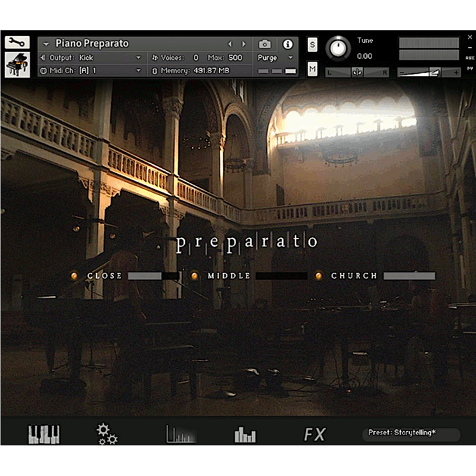Viewport: 476px width, 476px height.
Task: Mute the instrument with M button
Action: [x=313, y=69]
